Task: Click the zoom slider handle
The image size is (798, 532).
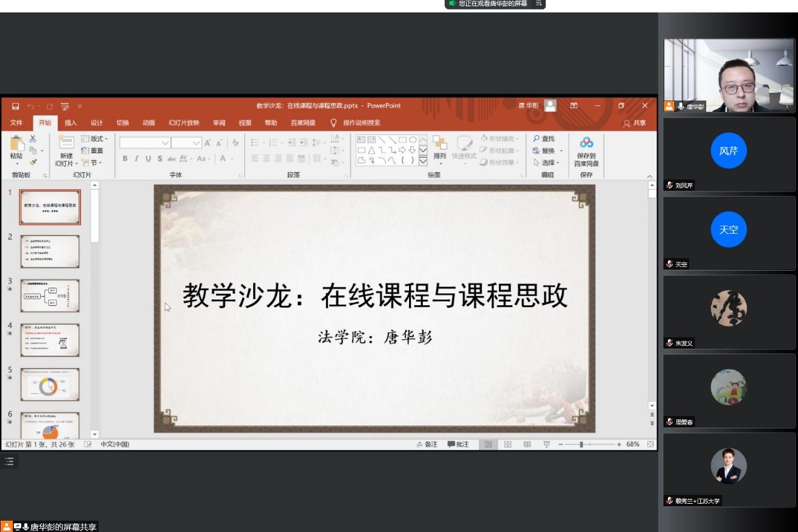Action: coord(581,444)
